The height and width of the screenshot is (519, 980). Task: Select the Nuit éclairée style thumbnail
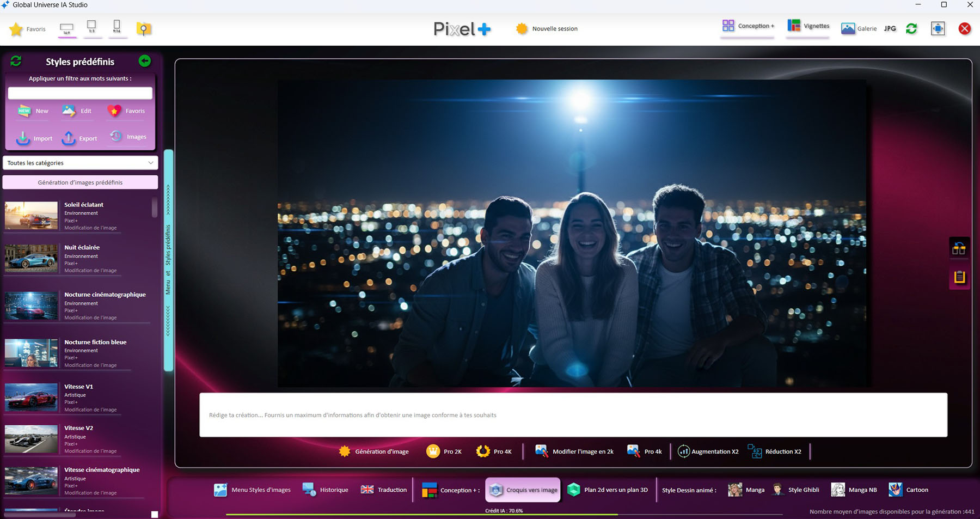tap(31, 258)
